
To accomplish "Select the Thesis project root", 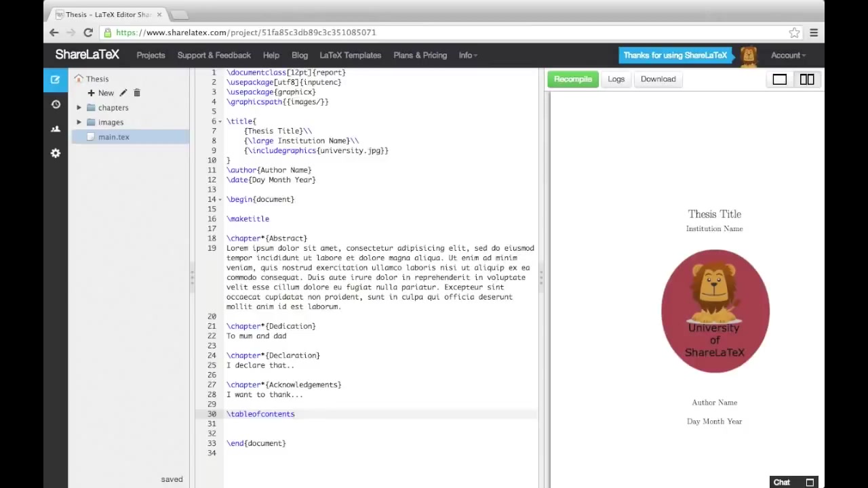I will click(97, 79).
